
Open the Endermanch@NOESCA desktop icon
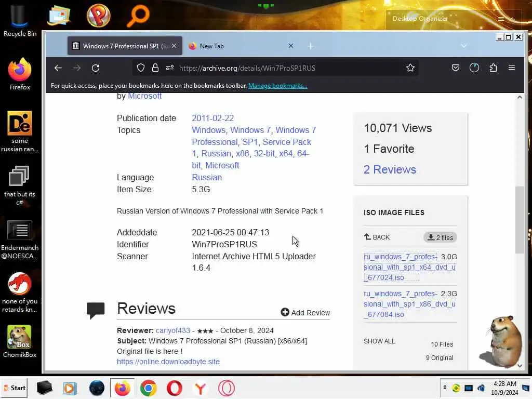tap(20, 240)
